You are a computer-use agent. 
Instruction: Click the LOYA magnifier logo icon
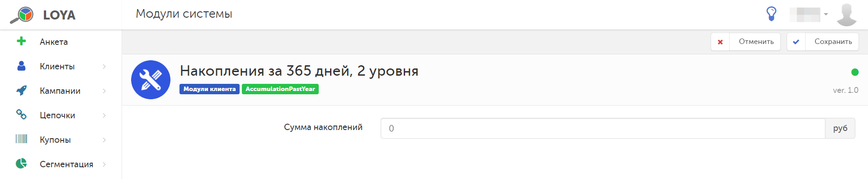pyautogui.click(x=22, y=15)
